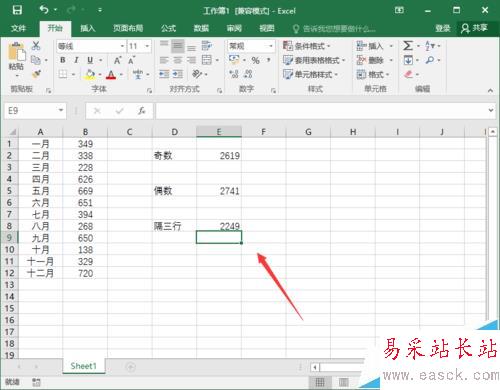The height and width of the screenshot is (390, 500).
Task: Click the Undo arrow icon
Action: click(x=44, y=10)
